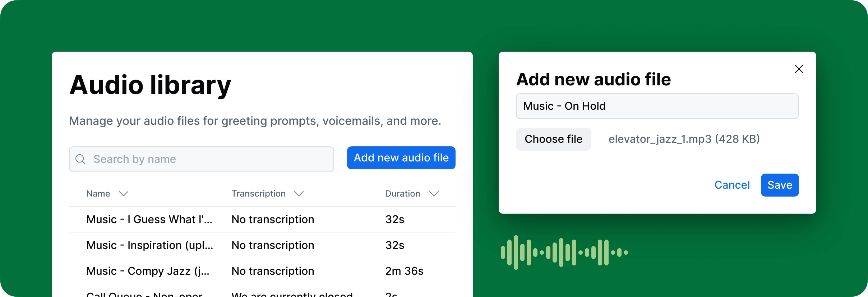Image resolution: width=868 pixels, height=297 pixels.
Task: Toggle the Duration column sort chevron
Action: (434, 194)
